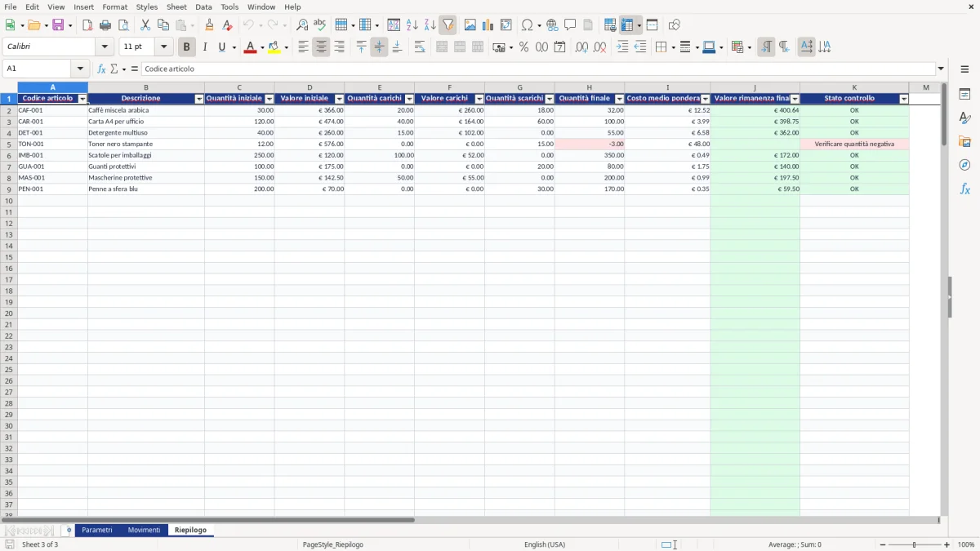980x551 pixels.
Task: Click the zoom slider handle
Action: point(914,544)
